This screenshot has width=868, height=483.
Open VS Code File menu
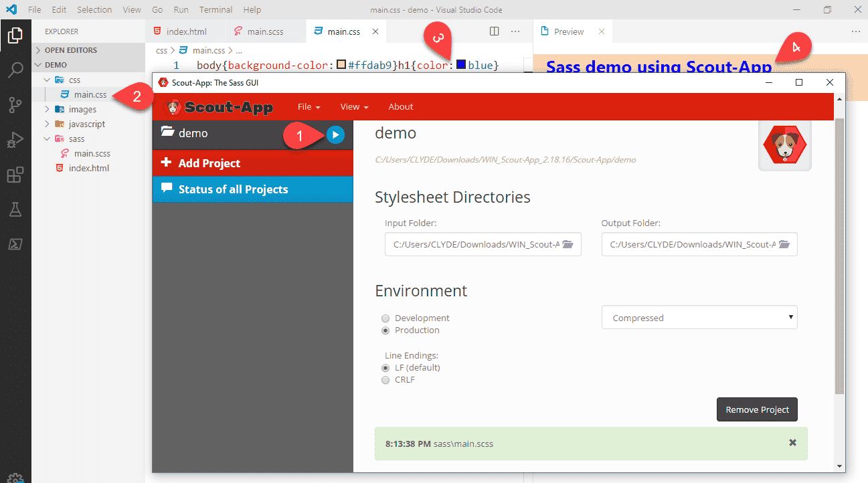35,9
